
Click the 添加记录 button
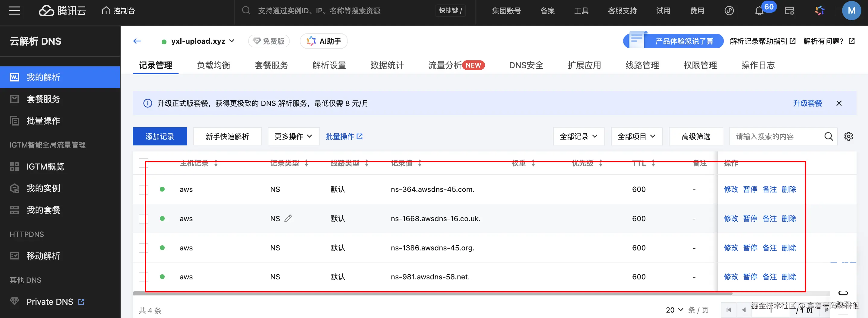(160, 137)
